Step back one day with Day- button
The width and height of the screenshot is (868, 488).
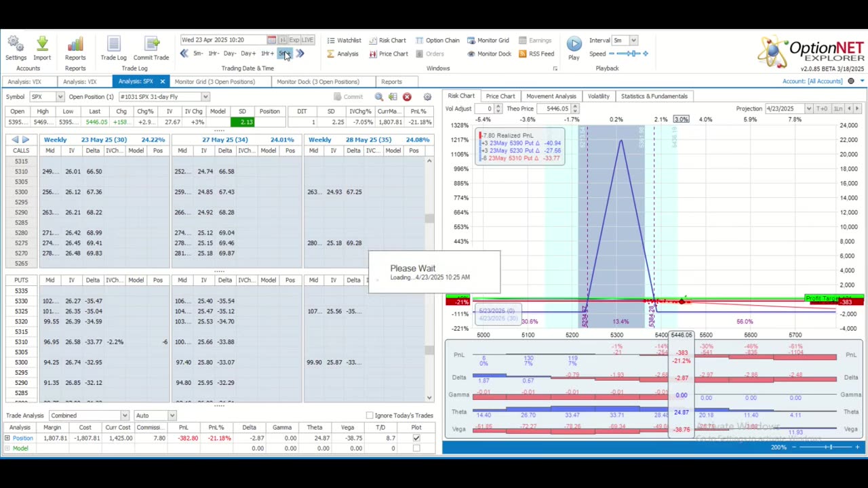230,54
